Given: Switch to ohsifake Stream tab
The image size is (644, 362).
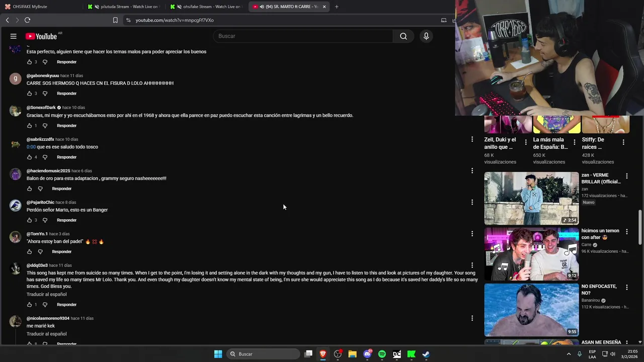Looking at the screenshot, I should click(206, 7).
